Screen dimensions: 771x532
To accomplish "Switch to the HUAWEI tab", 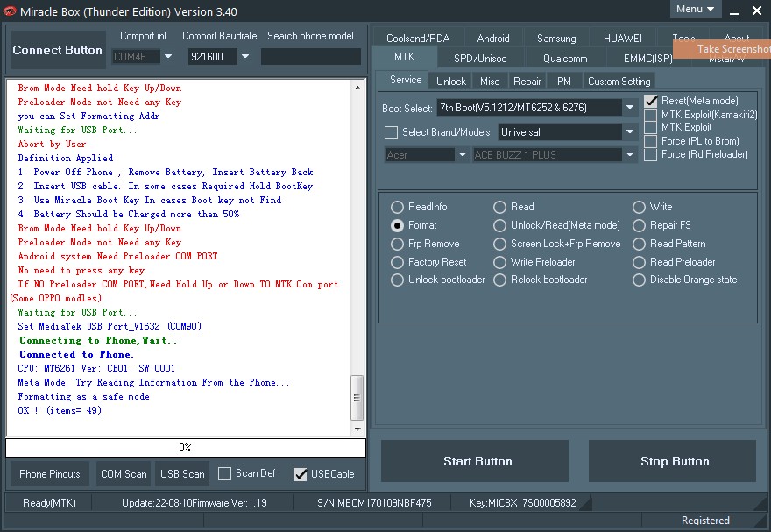I will (623, 39).
